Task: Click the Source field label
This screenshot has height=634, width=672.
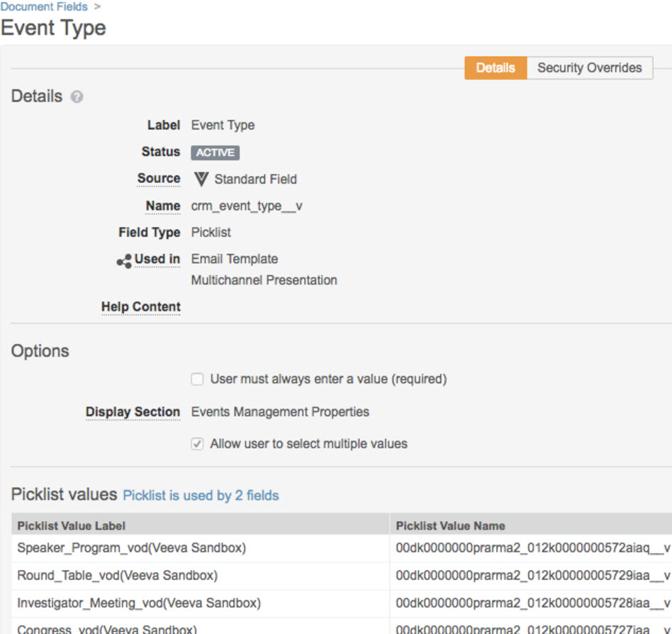Action: 159,179
